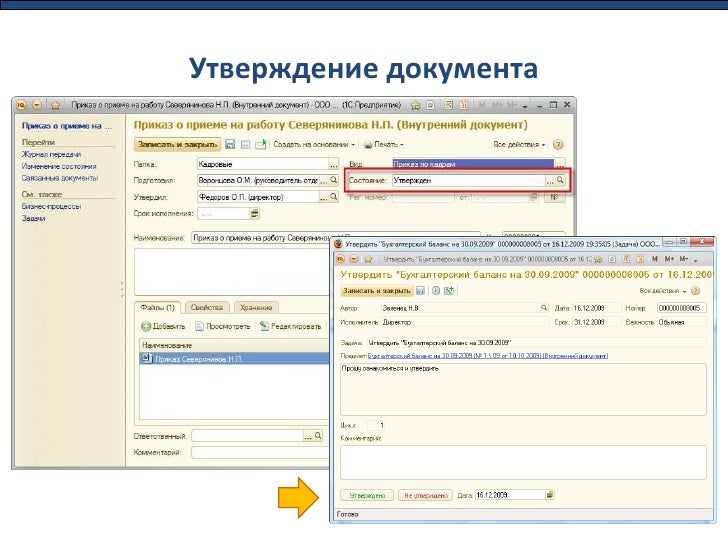Select the file row Приказ Северянинов Н.П.
The width and height of the screenshot is (728, 546).
click(234, 359)
